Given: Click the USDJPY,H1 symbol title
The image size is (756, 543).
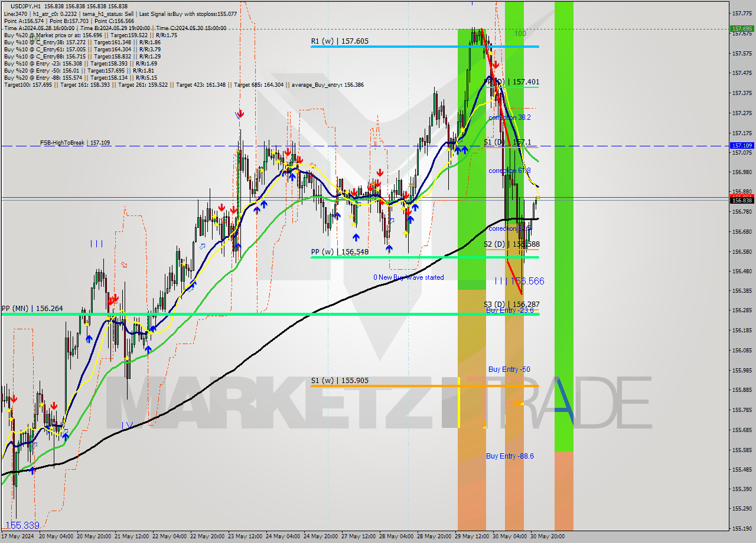Looking at the screenshot, I should click(25, 5).
